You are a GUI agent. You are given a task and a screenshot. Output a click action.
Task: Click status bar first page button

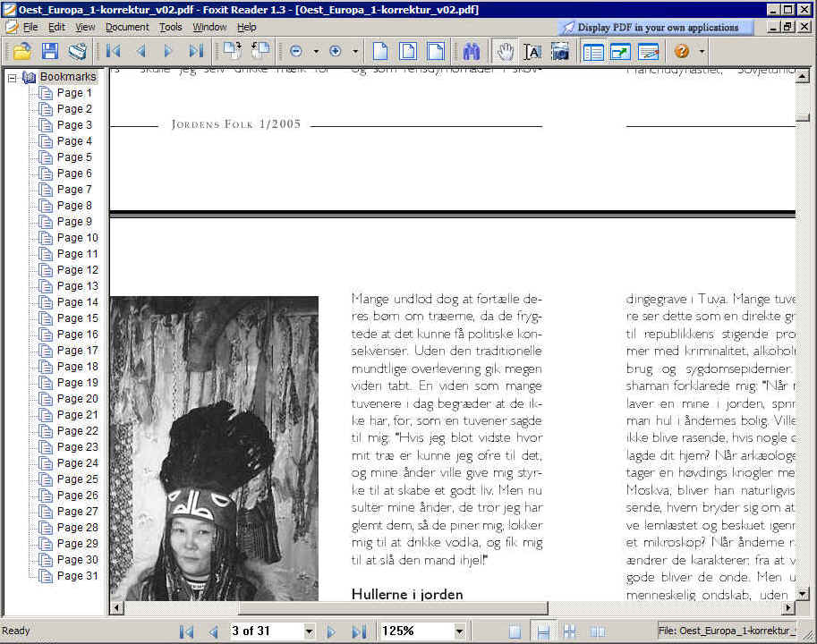pos(186,631)
